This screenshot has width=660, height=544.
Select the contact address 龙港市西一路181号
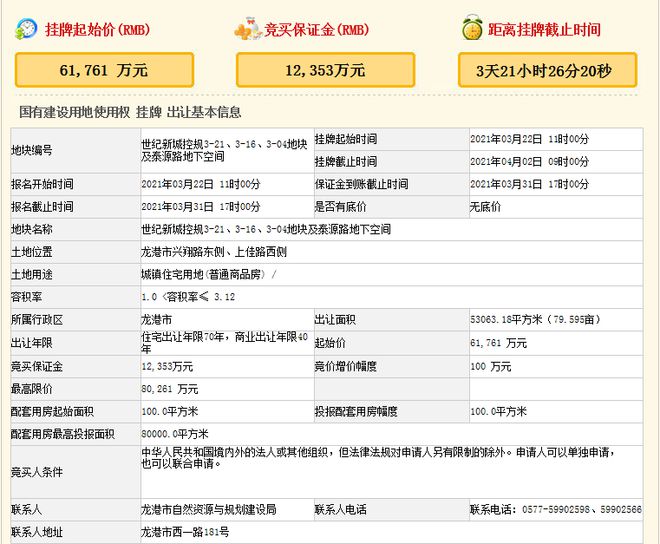pos(182,532)
